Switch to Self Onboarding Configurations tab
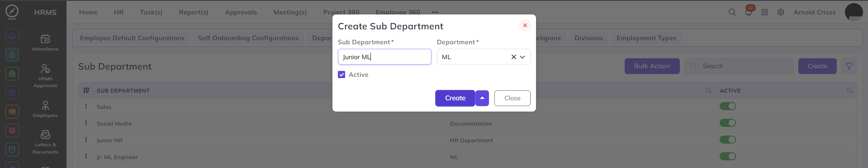Image resolution: width=868 pixels, height=168 pixels. (248, 38)
